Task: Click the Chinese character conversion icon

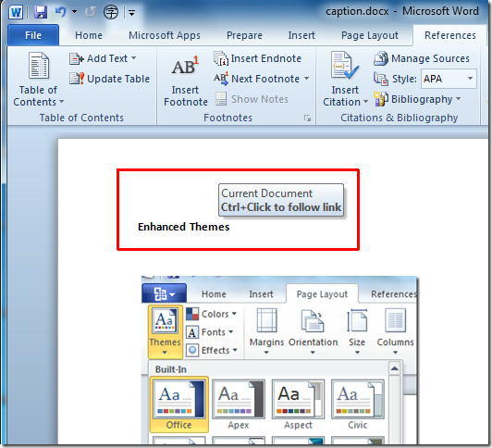Action: coord(111,13)
